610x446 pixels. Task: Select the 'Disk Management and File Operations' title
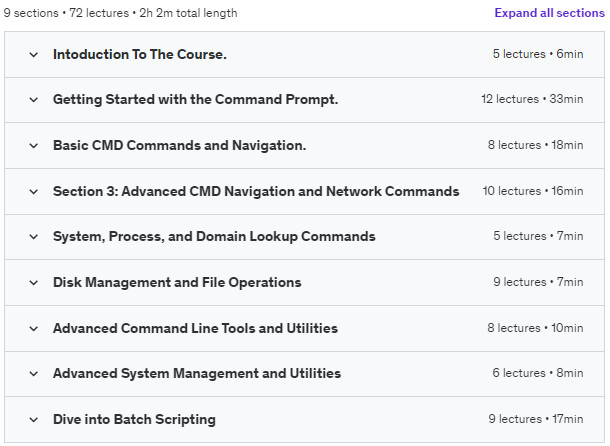tap(177, 282)
